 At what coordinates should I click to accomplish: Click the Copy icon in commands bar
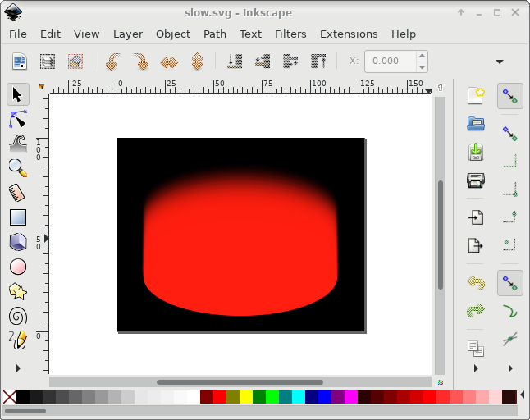[476, 349]
